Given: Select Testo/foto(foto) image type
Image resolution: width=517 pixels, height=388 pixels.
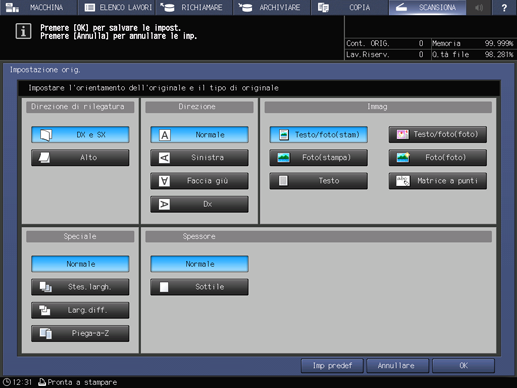Looking at the screenshot, I should 438,134.
